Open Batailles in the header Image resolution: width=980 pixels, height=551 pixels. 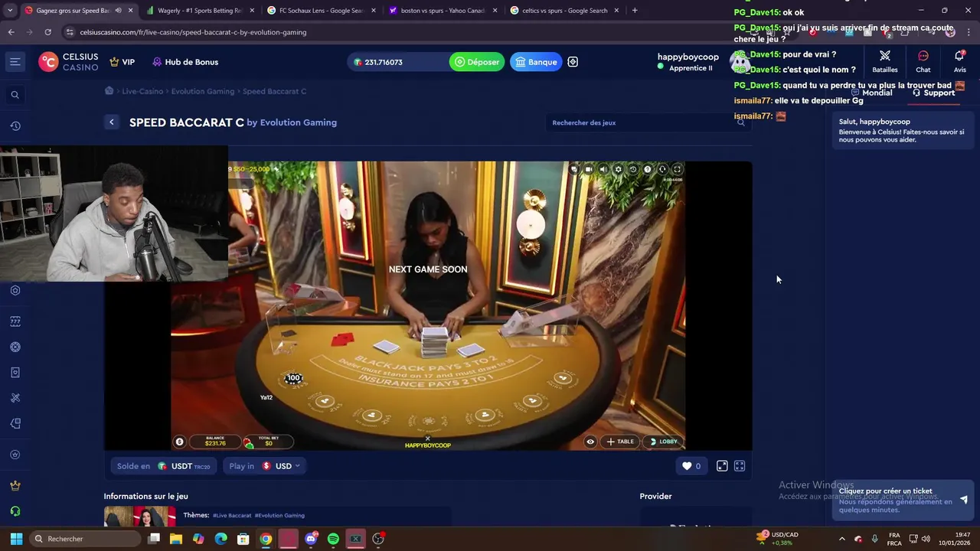point(884,61)
